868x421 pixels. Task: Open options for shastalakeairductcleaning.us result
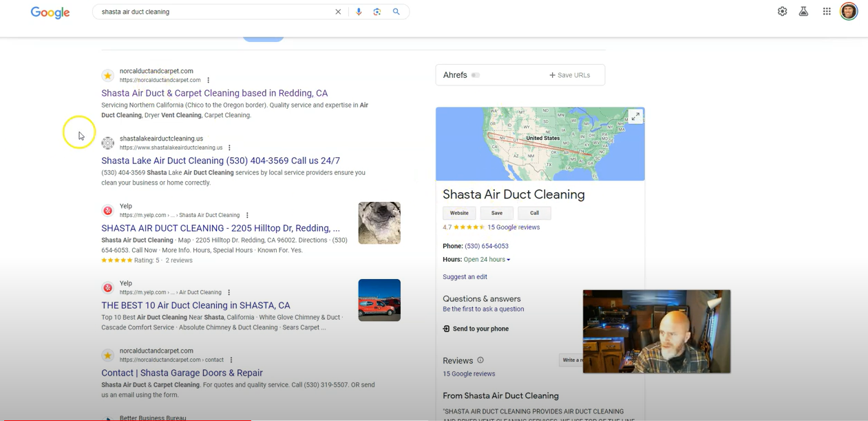(230, 147)
